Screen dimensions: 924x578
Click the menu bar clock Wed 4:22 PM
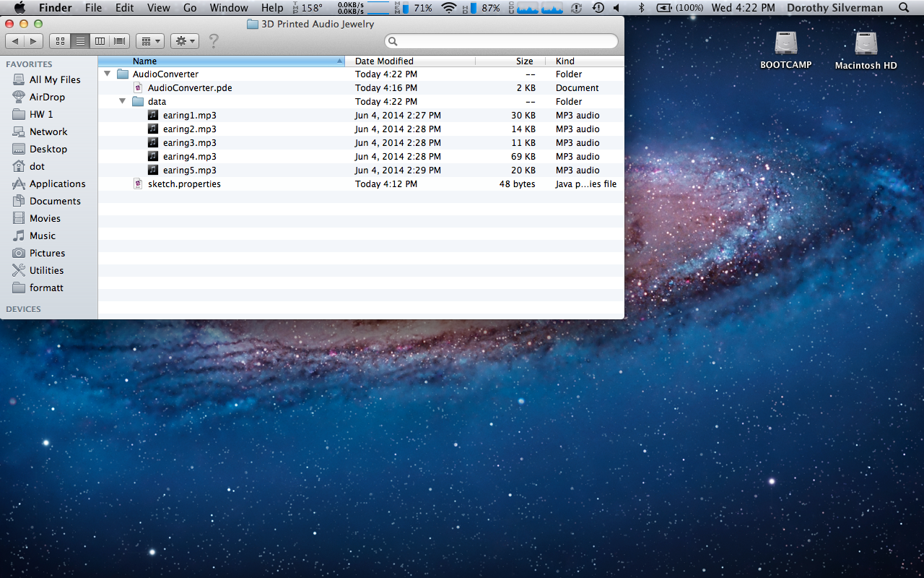pos(743,8)
